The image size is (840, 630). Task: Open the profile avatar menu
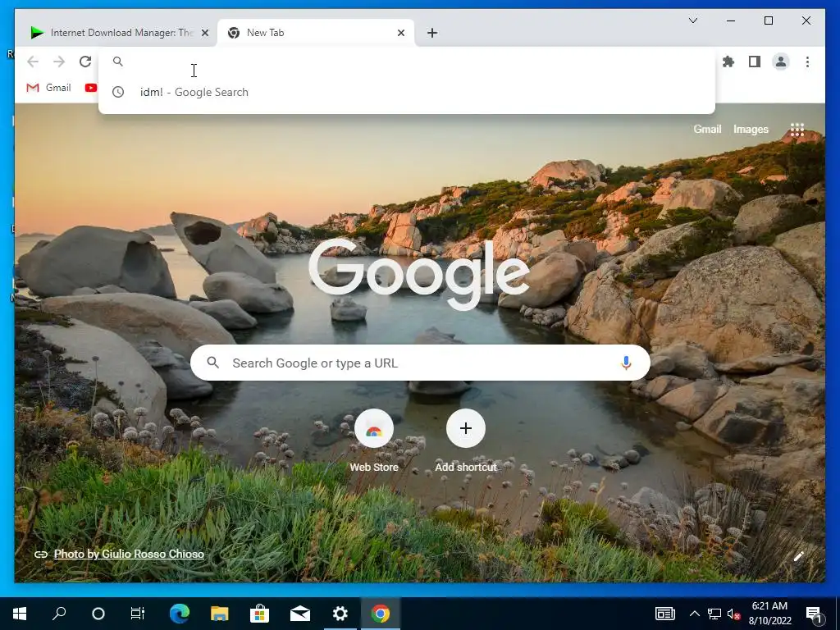tap(781, 62)
